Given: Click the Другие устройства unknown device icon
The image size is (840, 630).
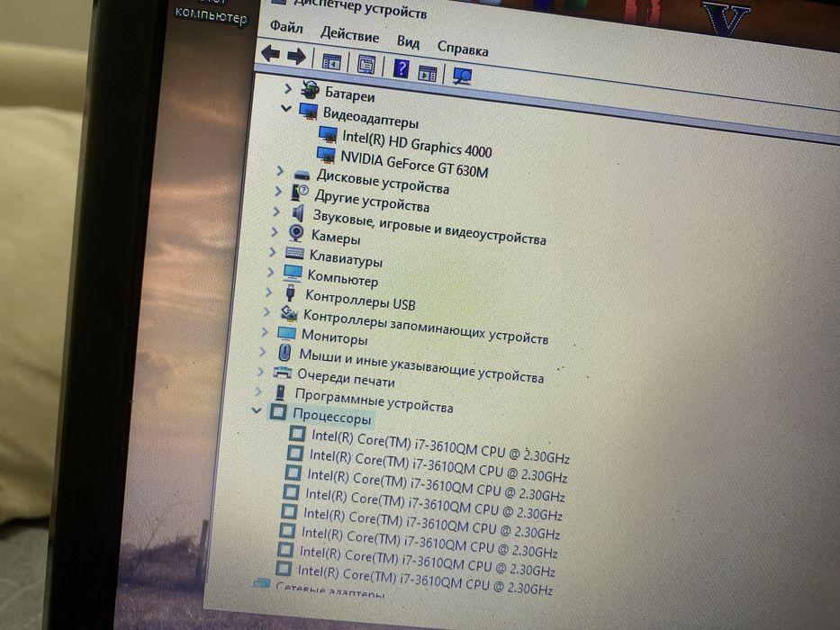Looking at the screenshot, I should pos(300,192).
